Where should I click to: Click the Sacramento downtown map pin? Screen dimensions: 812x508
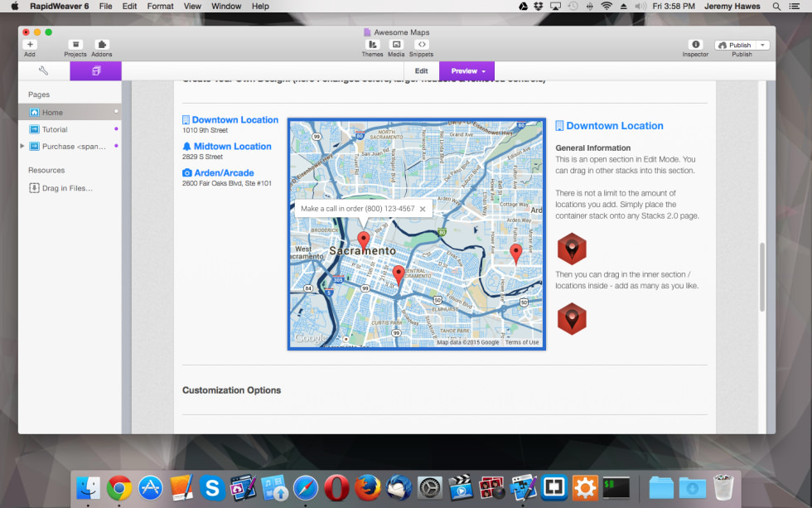(x=364, y=241)
